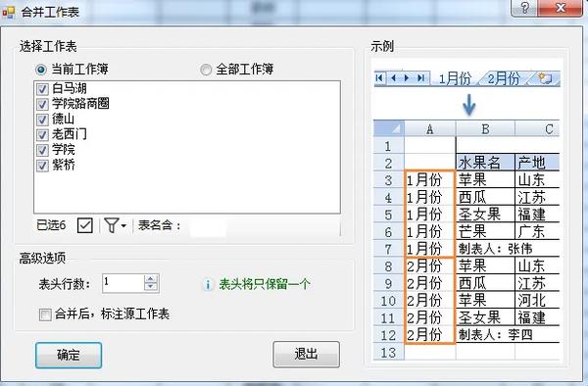Click the 水果名 header cell
Viewport: 588px width, 386px height.
click(x=486, y=163)
